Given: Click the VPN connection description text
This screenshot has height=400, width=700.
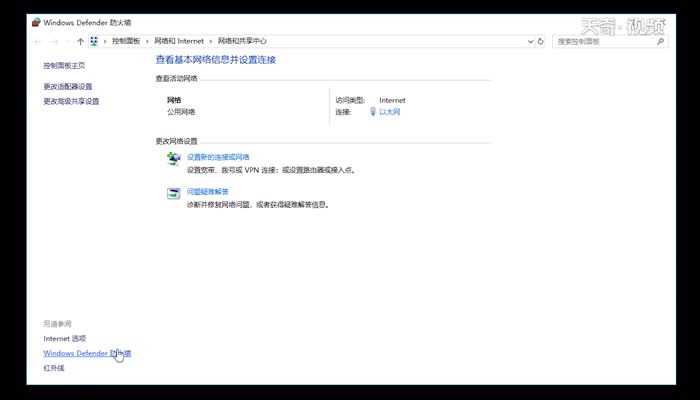Looking at the screenshot, I should point(271,170).
